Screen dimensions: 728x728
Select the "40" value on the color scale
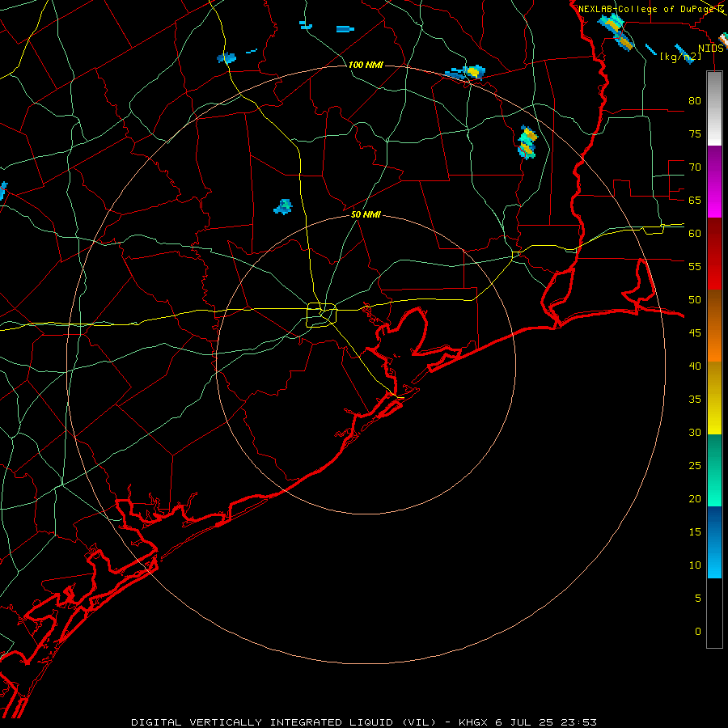tap(695, 366)
